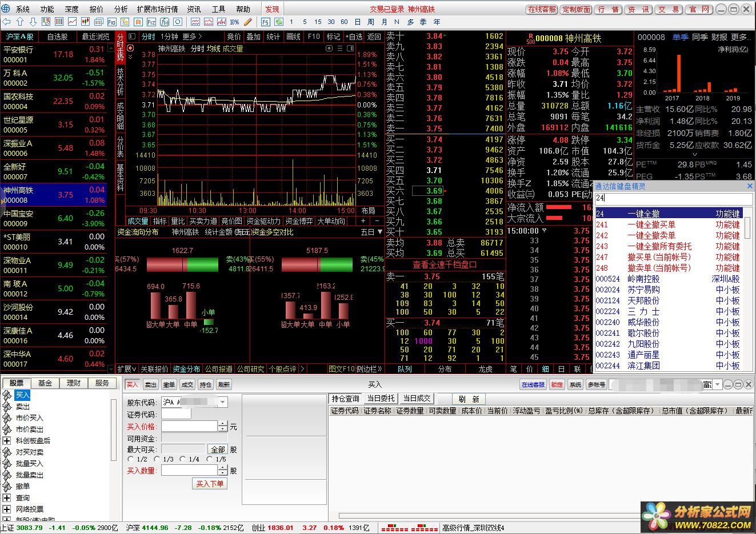Switch to the 基金 trading tab
The width and height of the screenshot is (756, 534).
(x=45, y=383)
